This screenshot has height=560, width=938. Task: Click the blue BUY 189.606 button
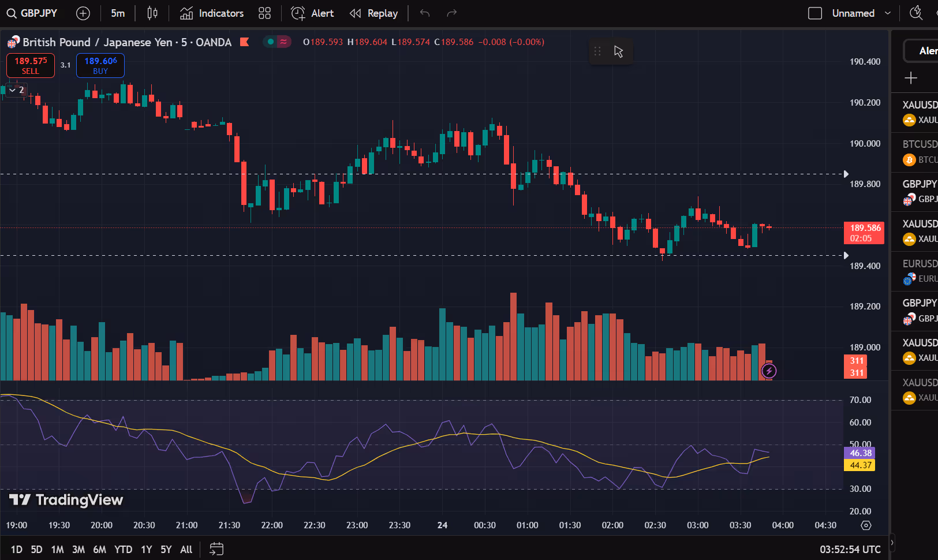pos(100,65)
